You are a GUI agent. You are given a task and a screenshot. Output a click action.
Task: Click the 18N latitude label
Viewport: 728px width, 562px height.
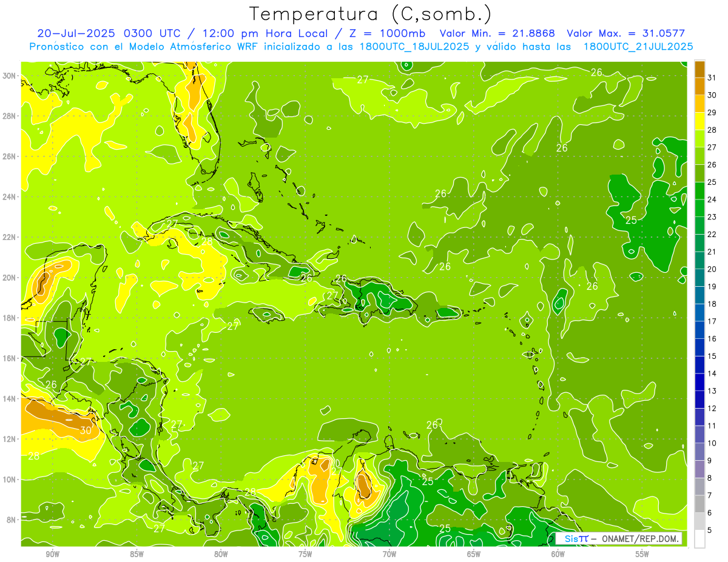pyautogui.click(x=10, y=318)
